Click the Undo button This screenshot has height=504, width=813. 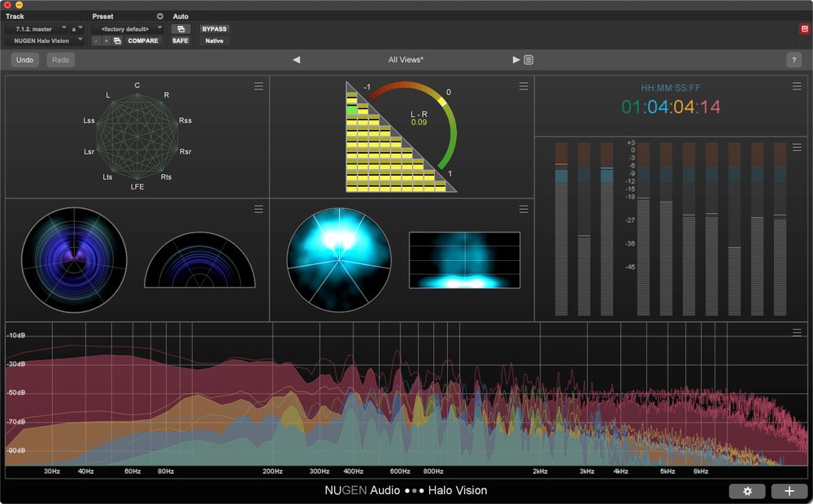25,60
